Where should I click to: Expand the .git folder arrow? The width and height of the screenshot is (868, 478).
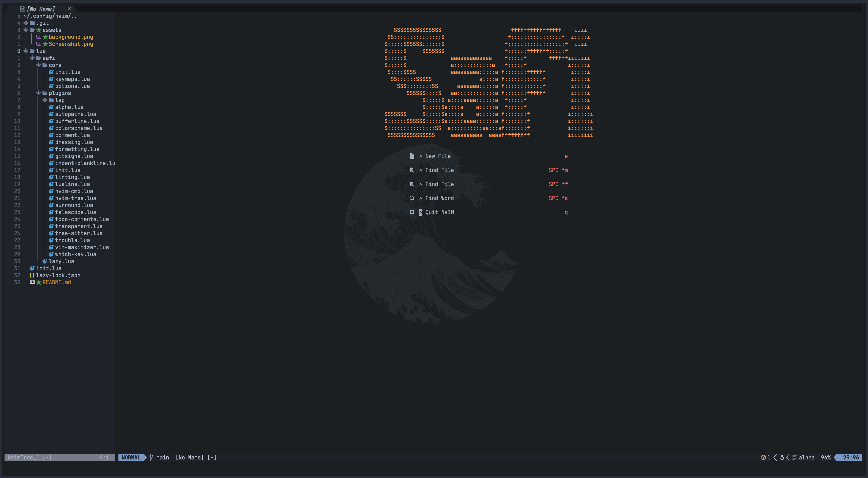click(x=26, y=23)
